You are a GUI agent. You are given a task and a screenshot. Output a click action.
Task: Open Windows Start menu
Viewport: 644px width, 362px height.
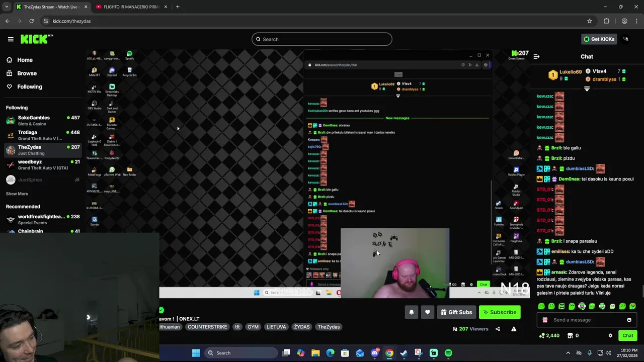[196, 353]
